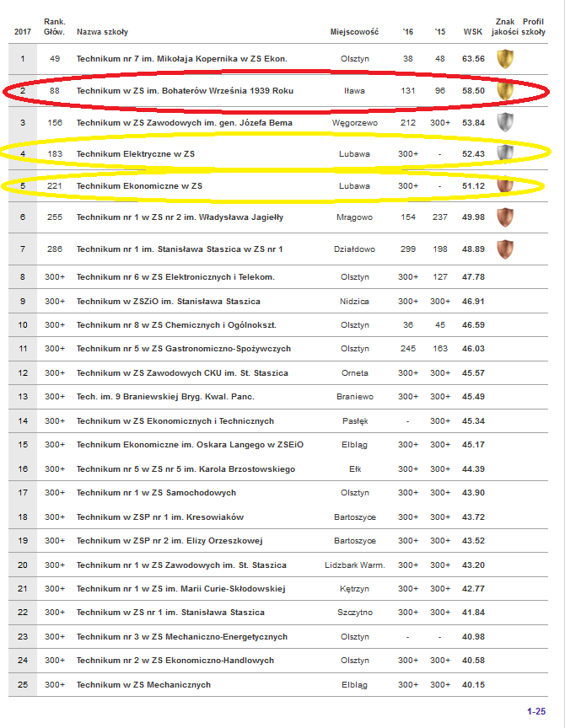The image size is (565, 728).
Task: Click the town name Iława
Action: coord(354,91)
